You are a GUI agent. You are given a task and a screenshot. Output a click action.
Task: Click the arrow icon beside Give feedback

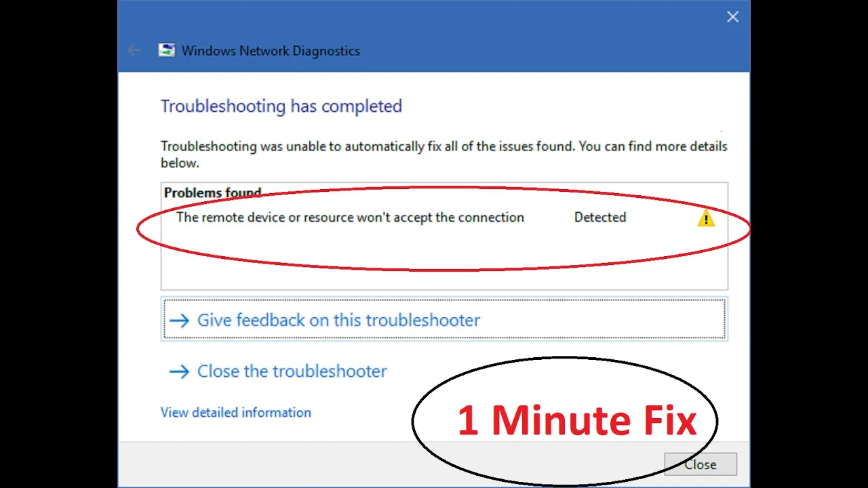pos(179,320)
